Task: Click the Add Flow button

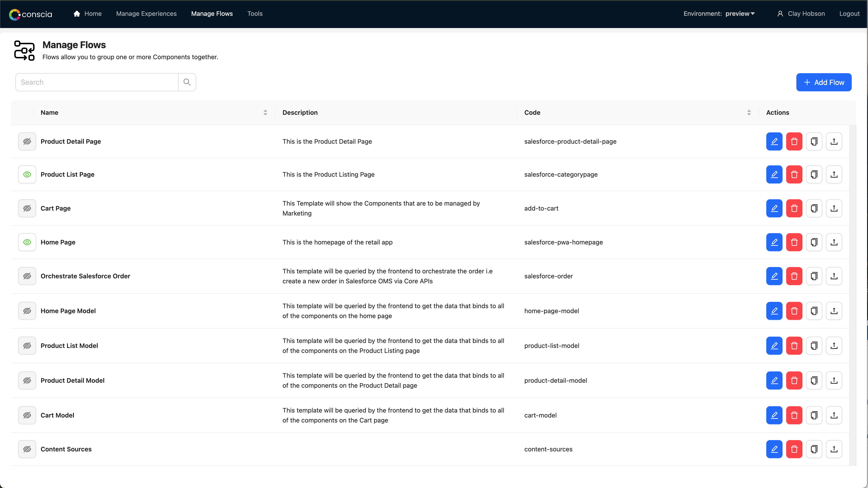Action: [823, 82]
